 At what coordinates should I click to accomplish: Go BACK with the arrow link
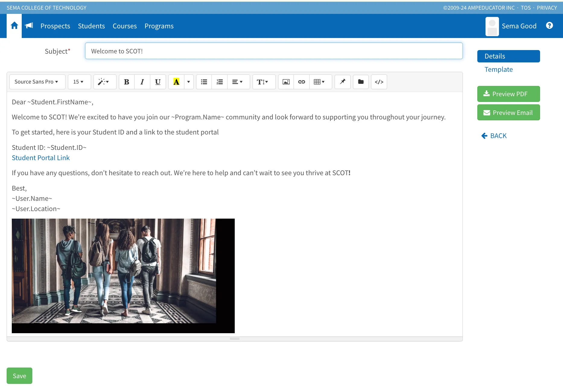(494, 136)
